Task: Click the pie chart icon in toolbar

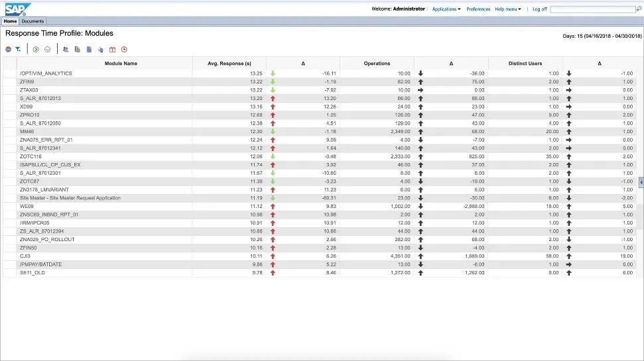Action: point(8,49)
